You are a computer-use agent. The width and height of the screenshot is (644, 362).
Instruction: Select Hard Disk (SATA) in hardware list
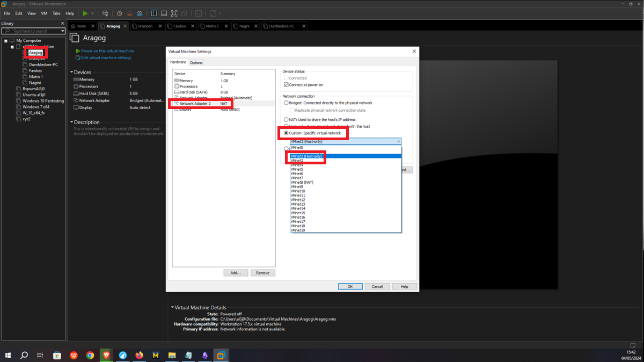[x=224, y=92]
